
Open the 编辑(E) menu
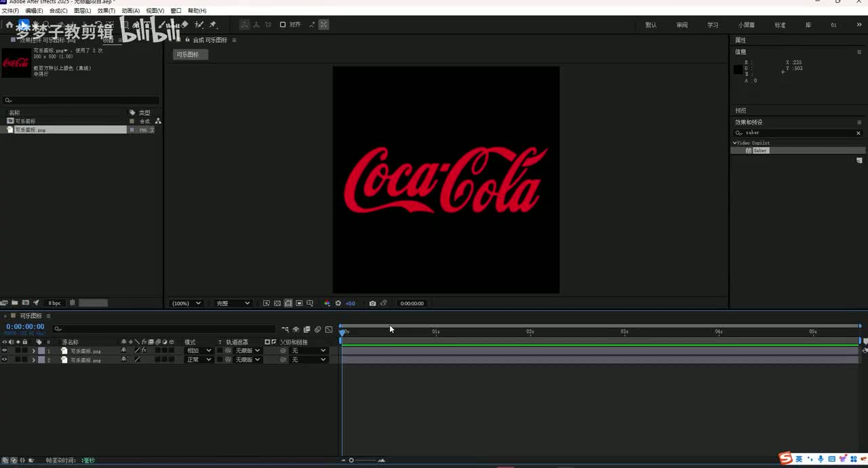(34, 11)
